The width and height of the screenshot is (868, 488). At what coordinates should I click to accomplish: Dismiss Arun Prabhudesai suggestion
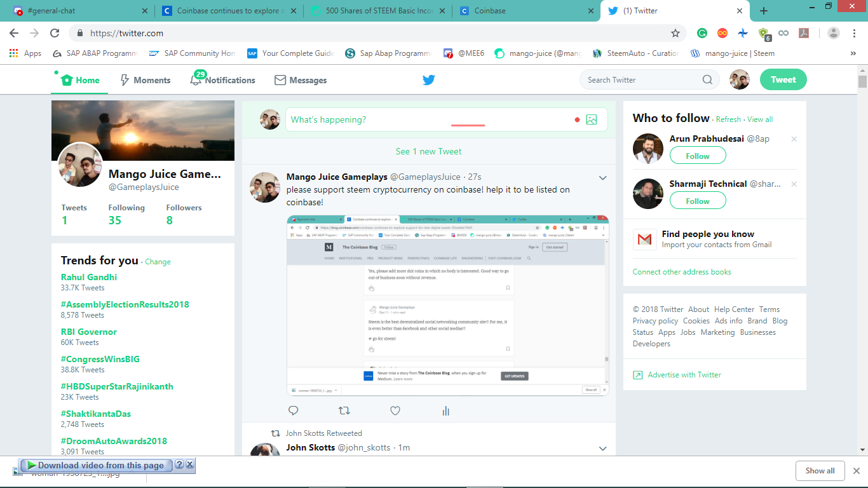794,139
